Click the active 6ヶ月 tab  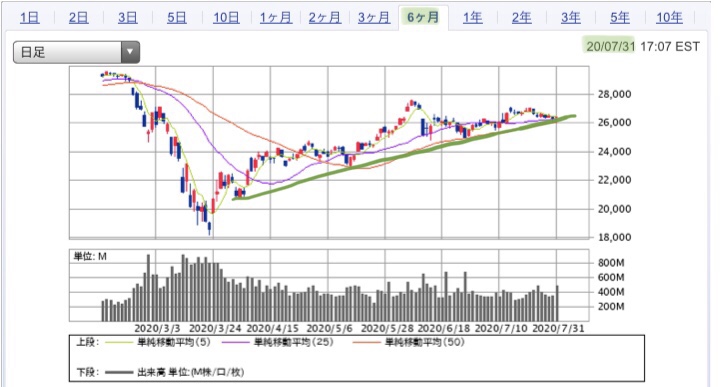tap(423, 18)
